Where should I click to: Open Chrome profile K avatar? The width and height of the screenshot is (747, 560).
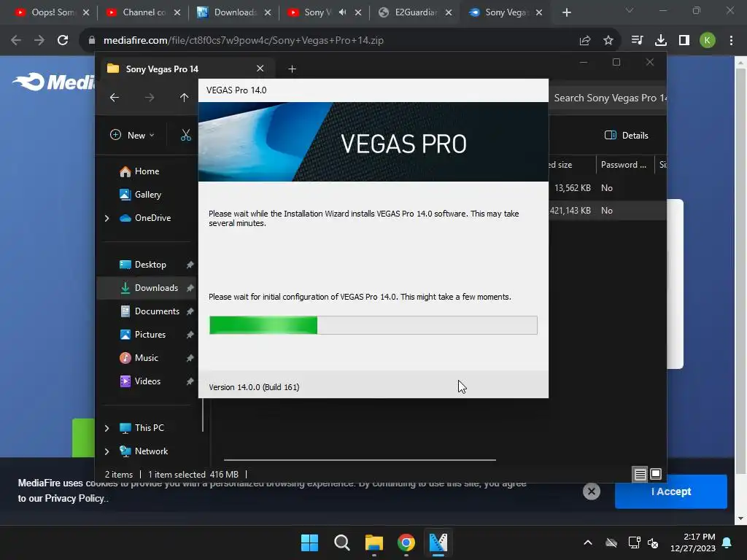(x=708, y=41)
